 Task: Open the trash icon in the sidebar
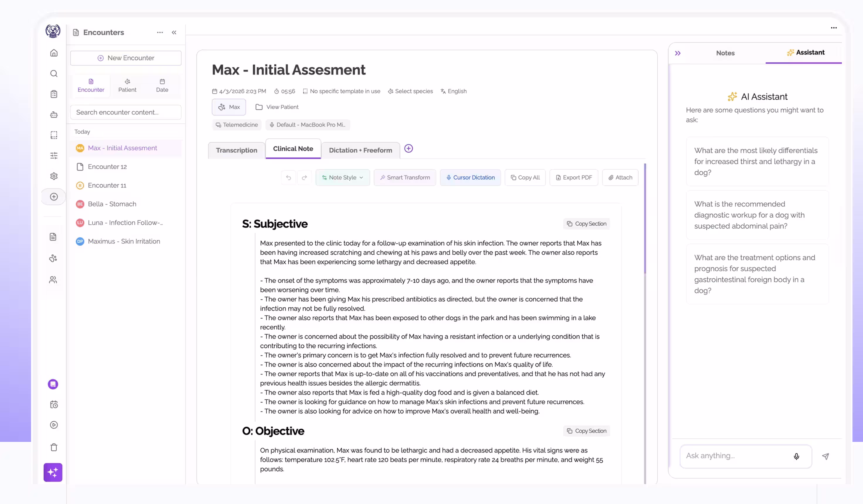(x=54, y=447)
